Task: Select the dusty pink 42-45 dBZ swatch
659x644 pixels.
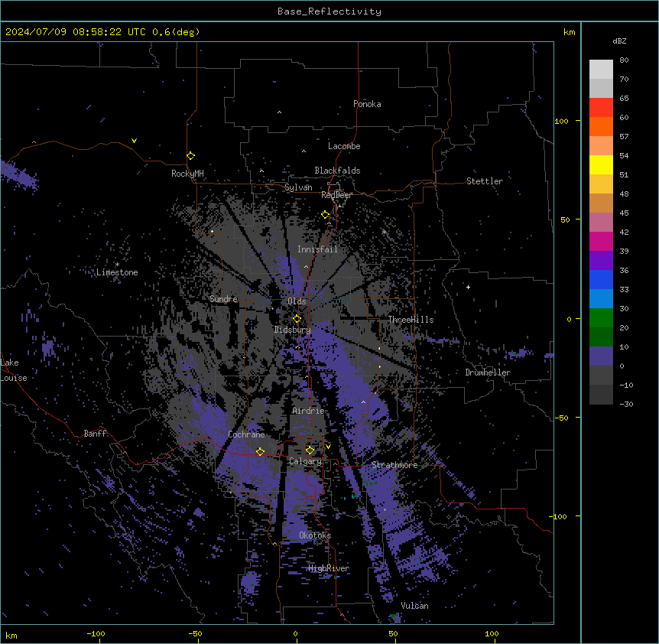Action: pos(601,223)
